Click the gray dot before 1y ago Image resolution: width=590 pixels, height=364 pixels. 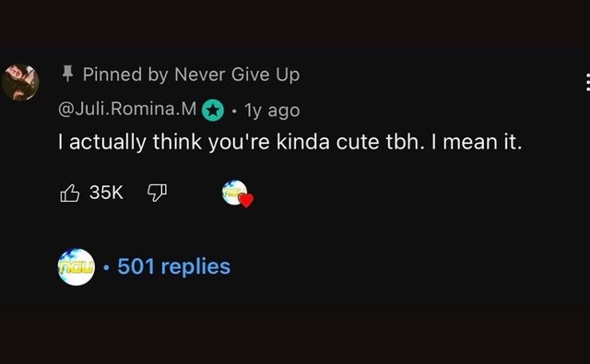click(x=234, y=112)
